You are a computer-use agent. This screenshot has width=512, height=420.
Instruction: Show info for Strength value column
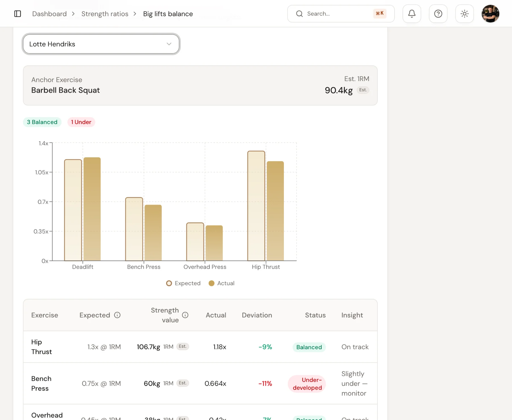pos(185,315)
